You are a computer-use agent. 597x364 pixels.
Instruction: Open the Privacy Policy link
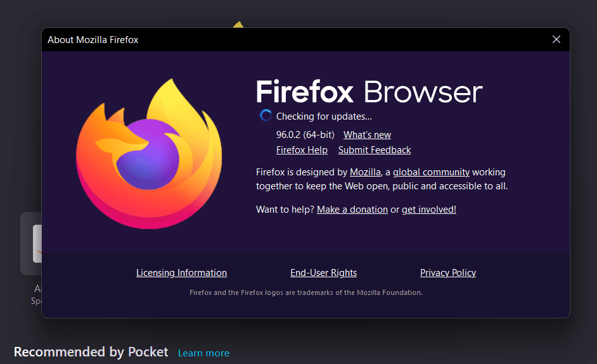[448, 273]
